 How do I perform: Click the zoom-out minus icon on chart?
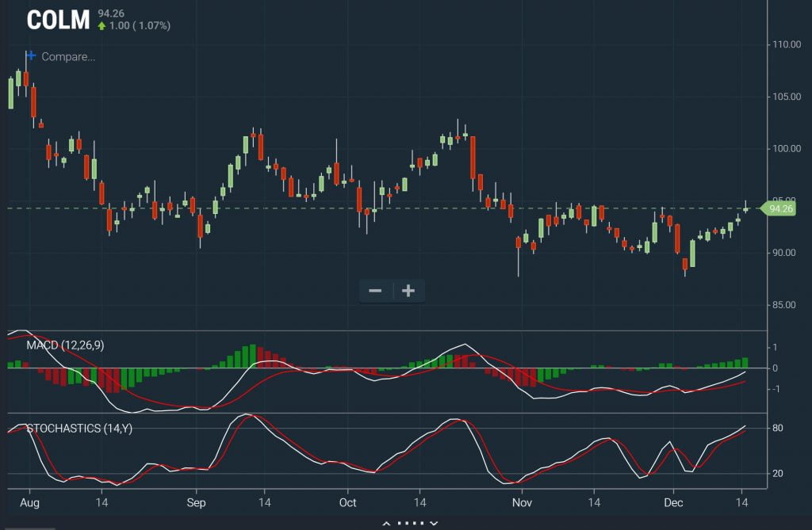pyautogui.click(x=375, y=291)
